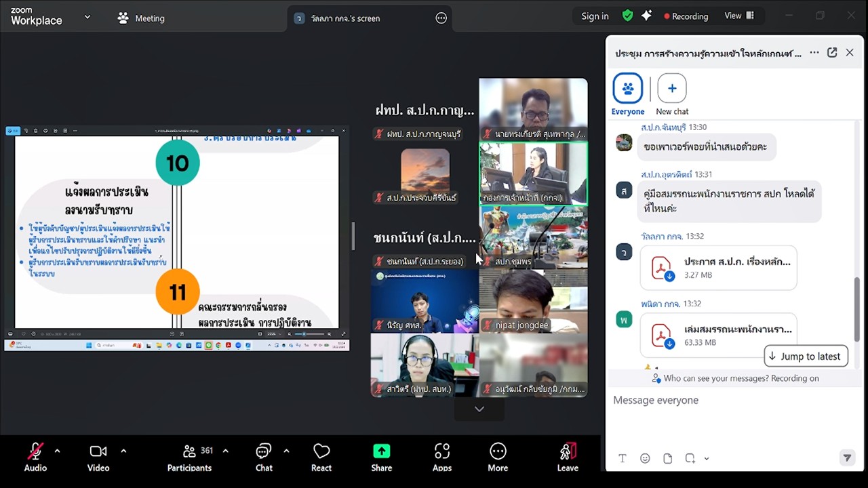Click Jump to latest button
This screenshot has width=868, height=488.
[x=806, y=357]
